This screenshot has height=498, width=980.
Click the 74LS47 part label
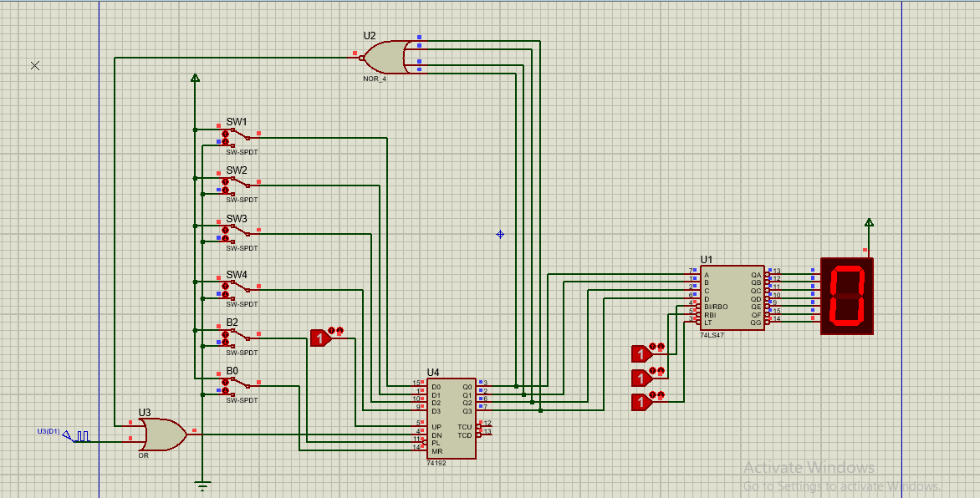pyautogui.click(x=712, y=336)
